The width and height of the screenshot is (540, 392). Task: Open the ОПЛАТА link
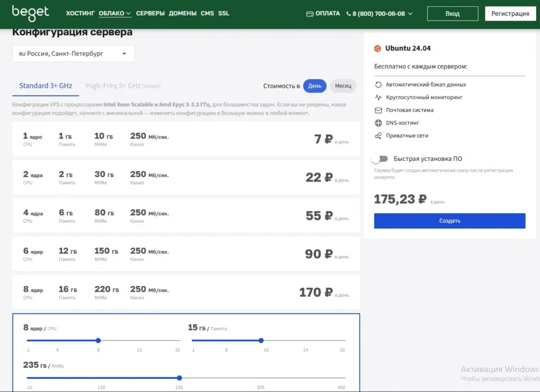pos(327,13)
